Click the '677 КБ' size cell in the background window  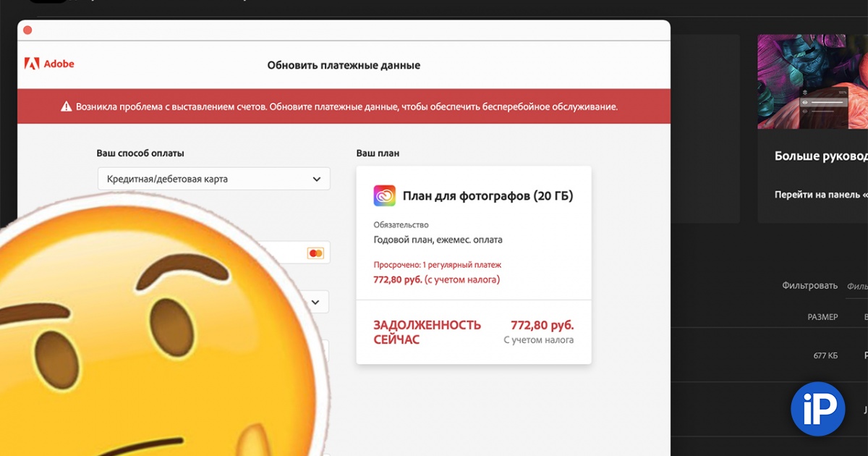tap(825, 356)
